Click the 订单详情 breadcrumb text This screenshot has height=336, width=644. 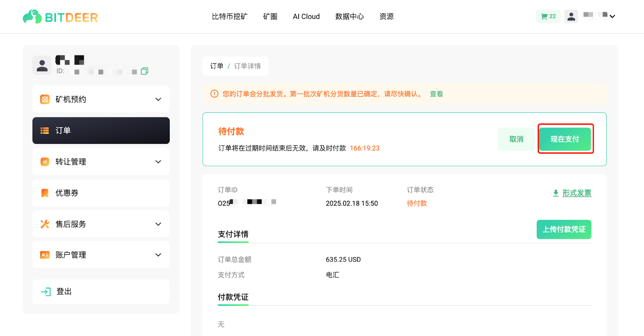tap(248, 66)
